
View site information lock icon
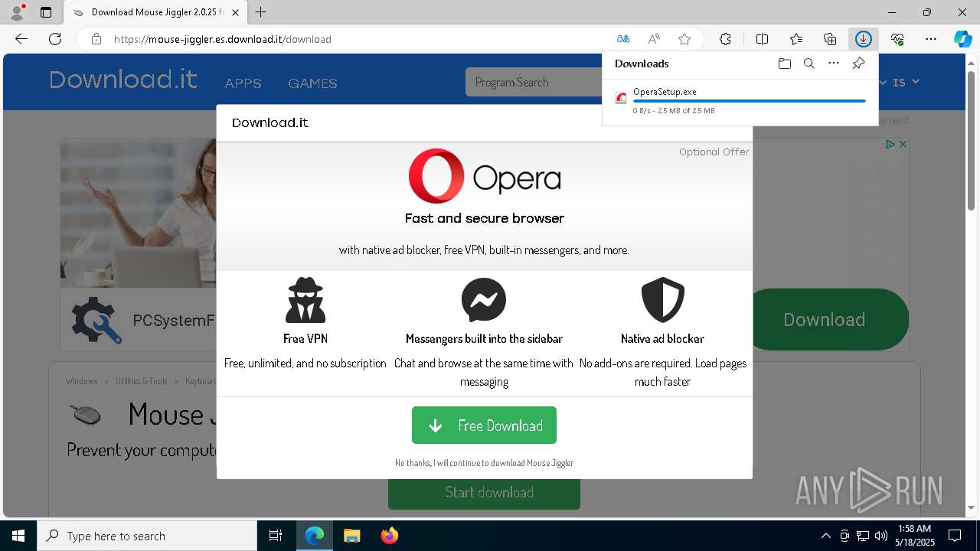[x=96, y=39]
